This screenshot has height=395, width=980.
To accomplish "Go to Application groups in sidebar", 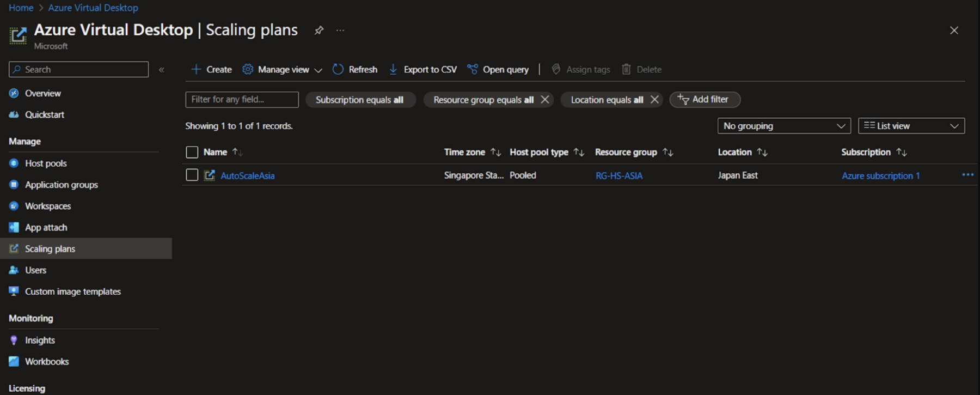I will [61, 185].
